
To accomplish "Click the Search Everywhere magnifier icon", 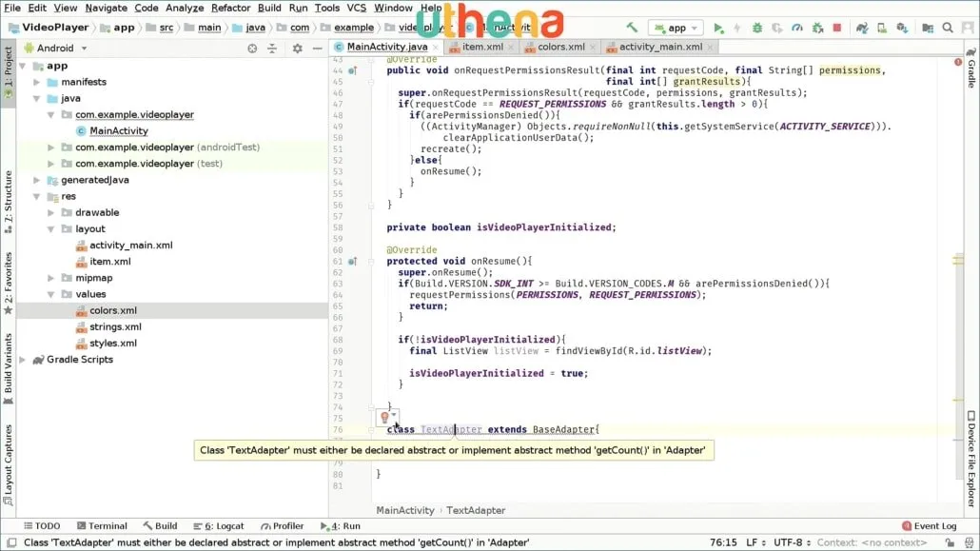I will [x=948, y=28].
